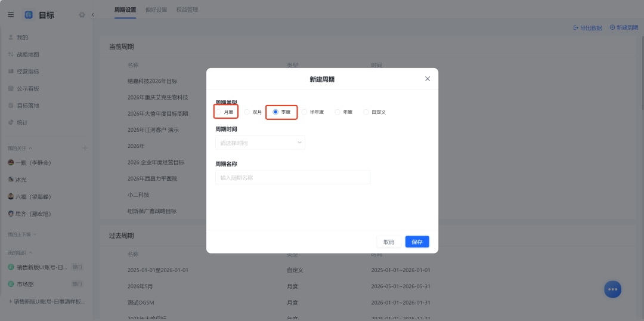Click avatar of 一默（李静会）
The image size is (644, 321).
point(11,163)
